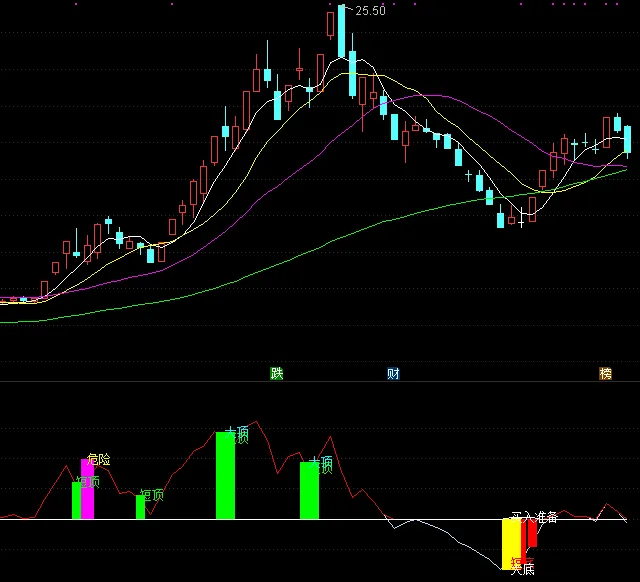Click the blue 财 marker icon

[x=393, y=373]
